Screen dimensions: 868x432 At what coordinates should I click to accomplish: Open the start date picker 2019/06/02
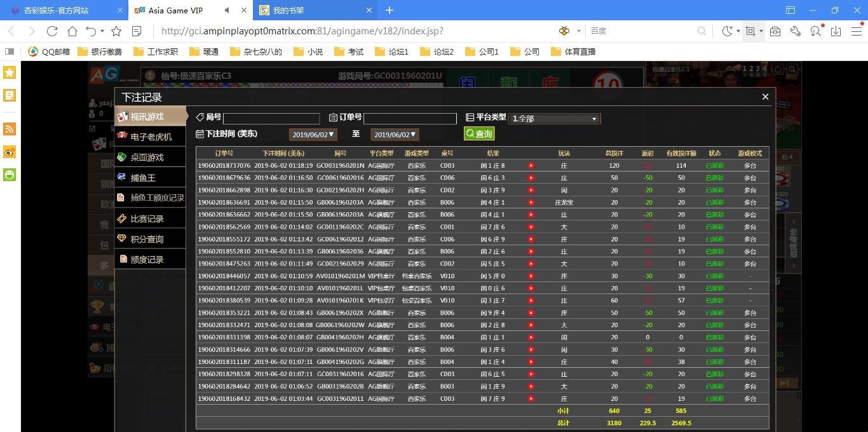click(x=313, y=135)
